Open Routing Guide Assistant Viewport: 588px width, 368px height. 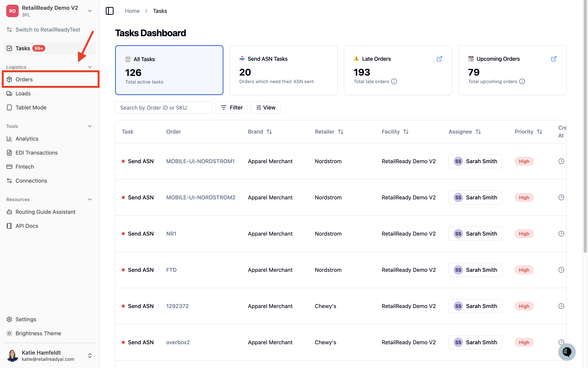pos(50,212)
